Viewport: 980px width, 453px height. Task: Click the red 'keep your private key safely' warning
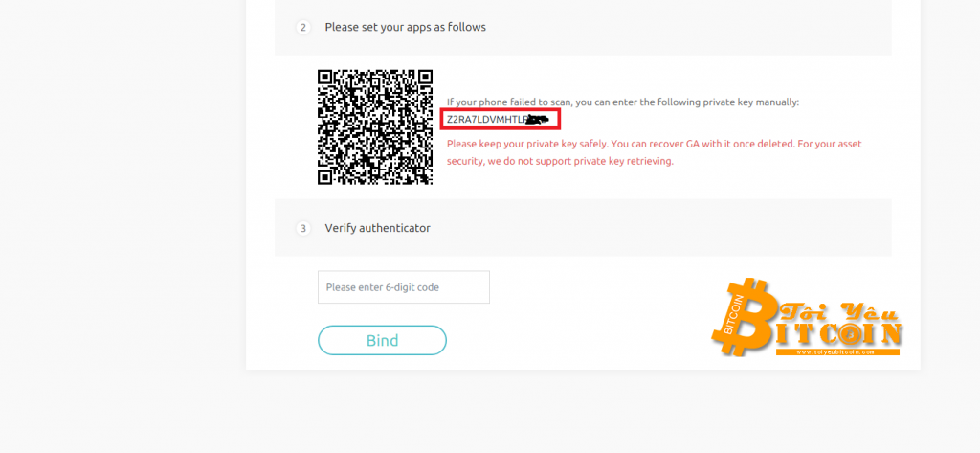click(654, 152)
